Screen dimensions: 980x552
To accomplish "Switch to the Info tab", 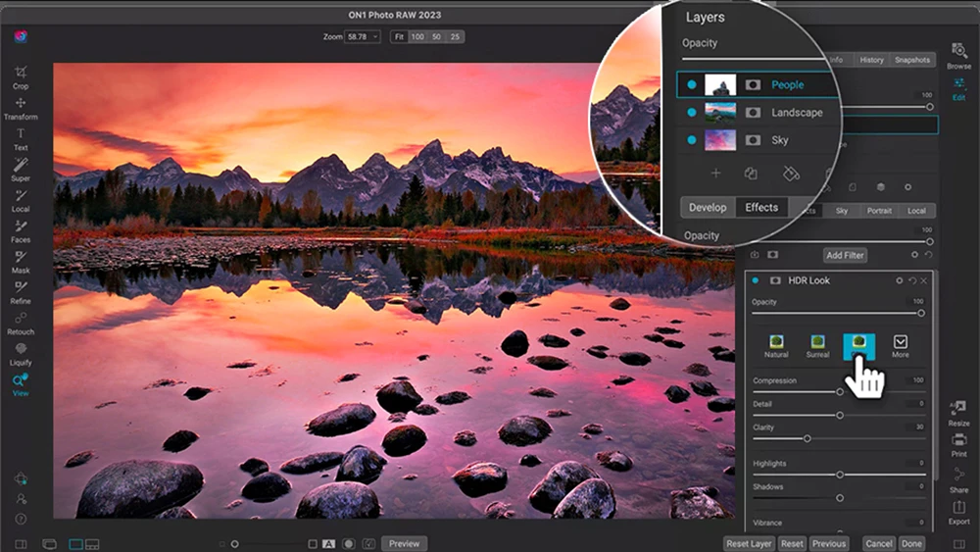I will tap(836, 60).
